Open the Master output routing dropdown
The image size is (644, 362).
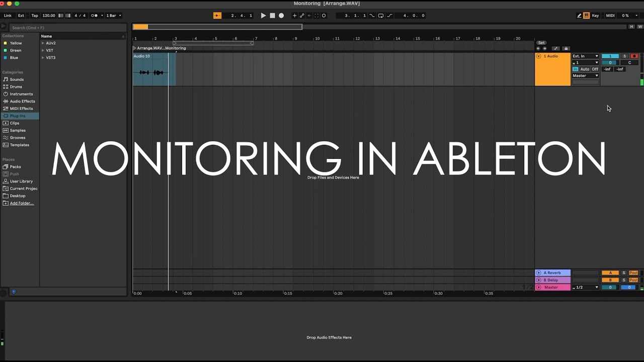[586, 76]
